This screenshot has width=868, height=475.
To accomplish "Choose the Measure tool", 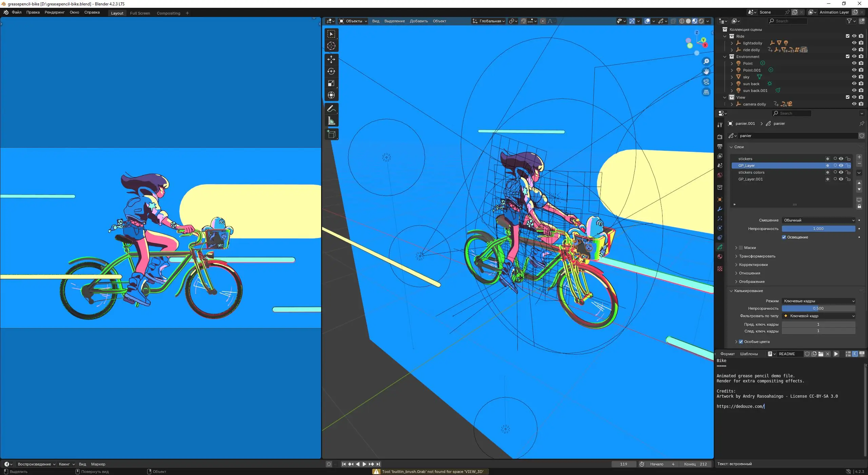I will tap(331, 121).
